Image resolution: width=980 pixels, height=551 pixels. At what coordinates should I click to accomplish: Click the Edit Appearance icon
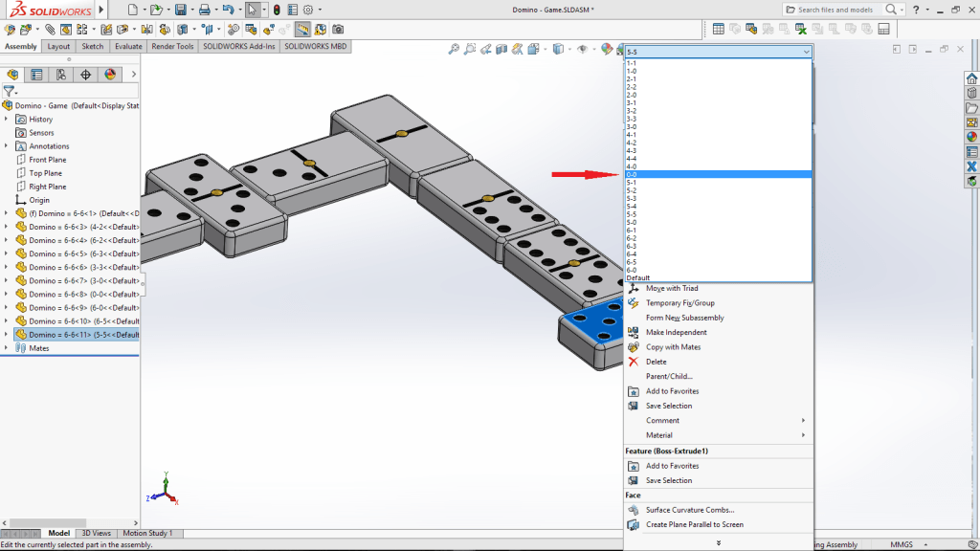[608, 48]
